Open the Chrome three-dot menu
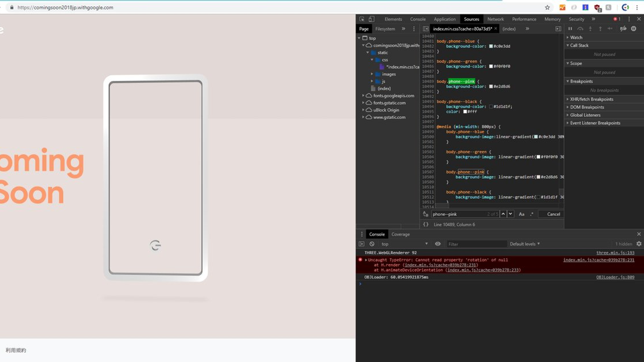The width and height of the screenshot is (644, 362). coord(637,7)
